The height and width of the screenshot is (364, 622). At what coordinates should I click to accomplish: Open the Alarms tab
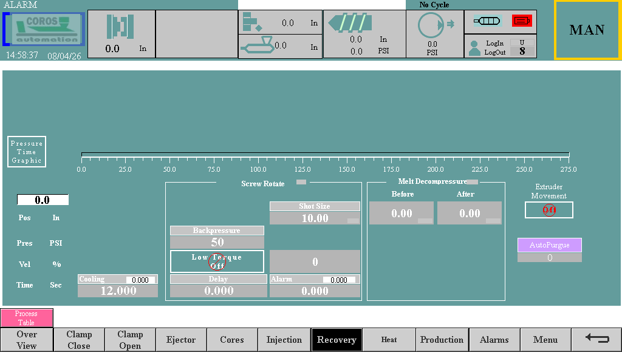click(494, 340)
